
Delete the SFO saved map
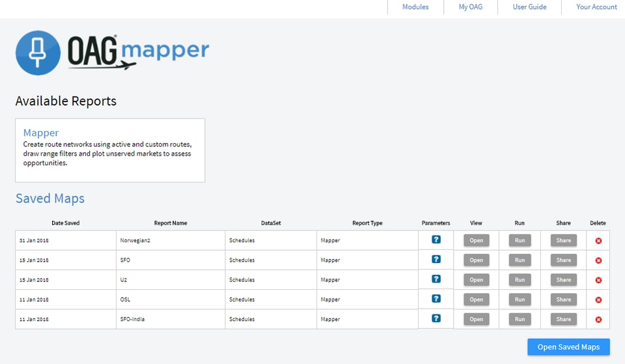point(598,260)
